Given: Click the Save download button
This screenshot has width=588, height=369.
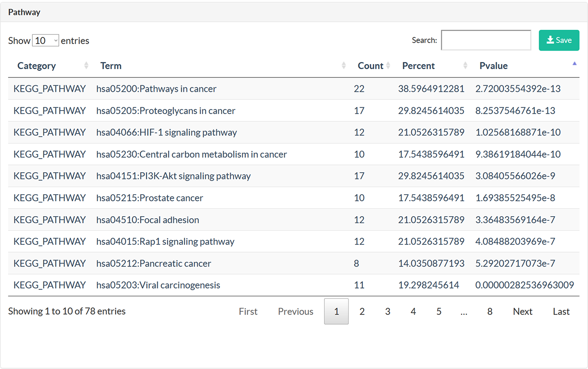Looking at the screenshot, I should [x=559, y=40].
